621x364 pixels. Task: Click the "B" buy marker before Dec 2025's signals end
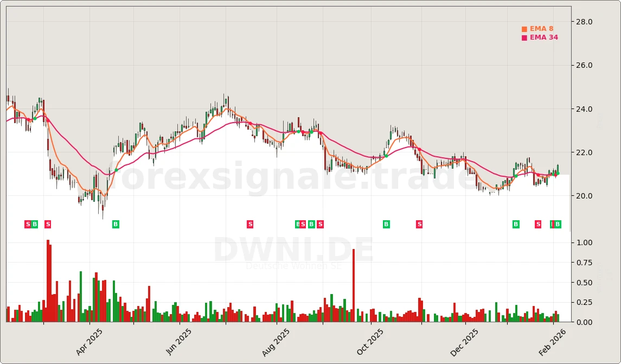[x=515, y=223]
